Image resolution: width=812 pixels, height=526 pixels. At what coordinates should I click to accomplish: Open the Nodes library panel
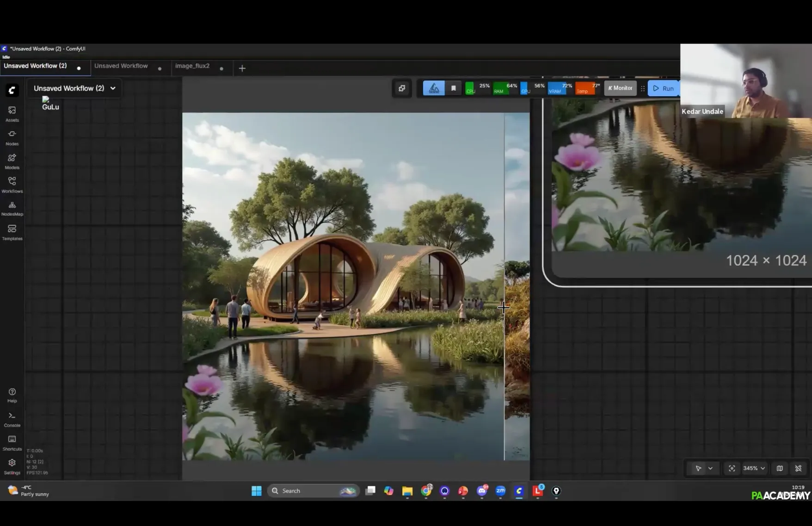[x=12, y=137]
